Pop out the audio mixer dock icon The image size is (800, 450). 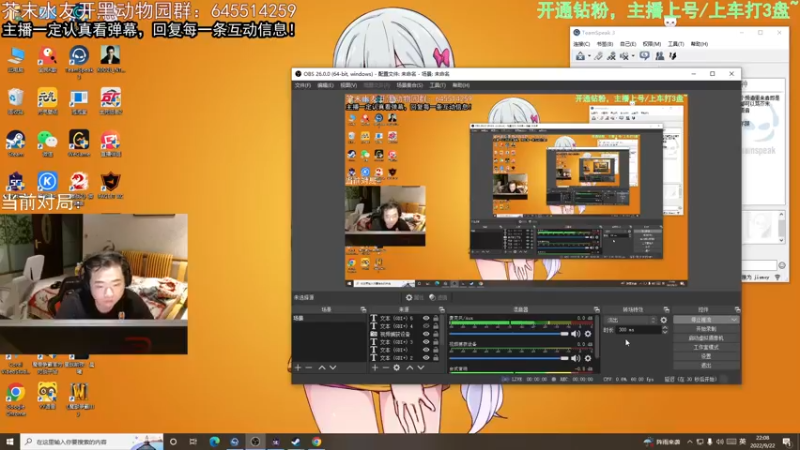click(596, 310)
